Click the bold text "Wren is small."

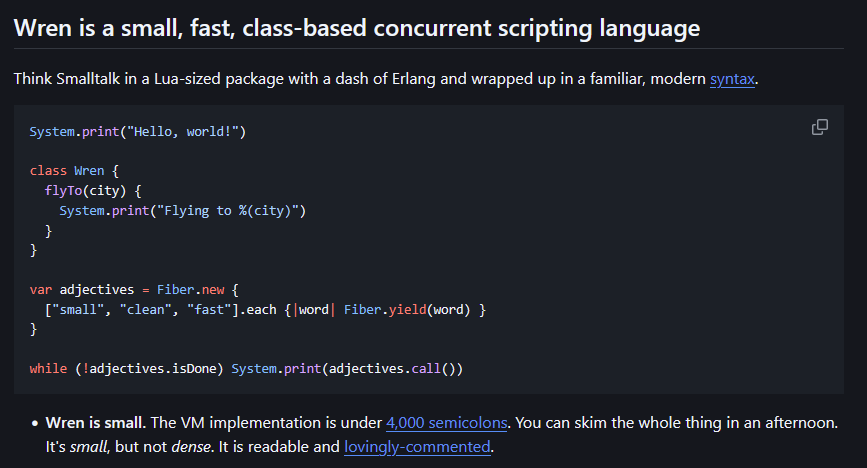pos(96,423)
